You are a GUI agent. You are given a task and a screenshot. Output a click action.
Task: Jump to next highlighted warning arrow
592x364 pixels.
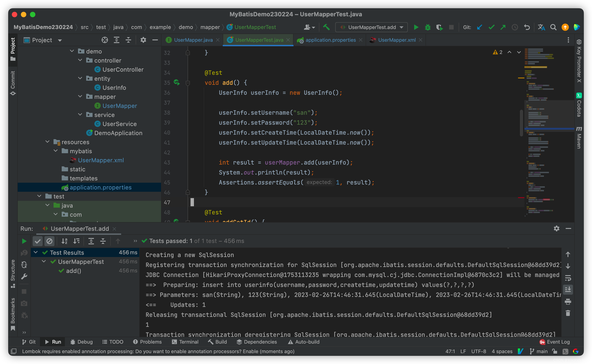519,52
